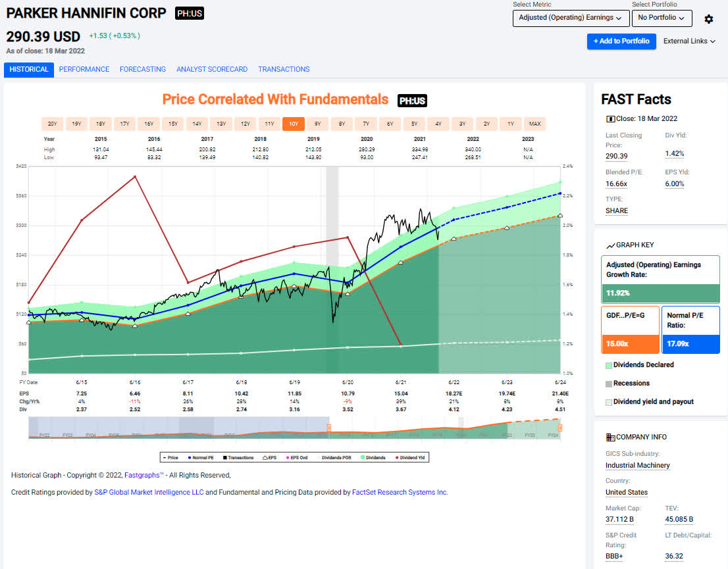
Task: Click the PH:US badge in chart title
Action: pyautogui.click(x=412, y=101)
